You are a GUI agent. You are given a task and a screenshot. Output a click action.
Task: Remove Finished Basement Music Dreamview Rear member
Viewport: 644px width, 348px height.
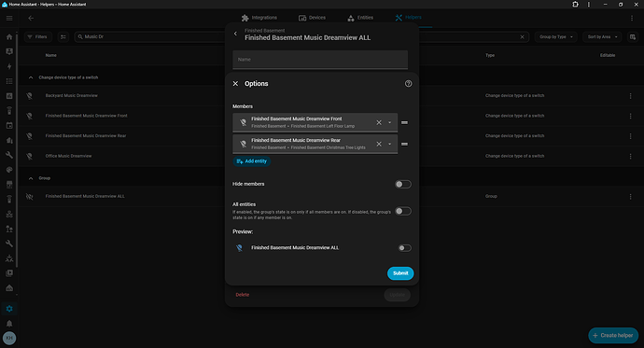(379, 144)
